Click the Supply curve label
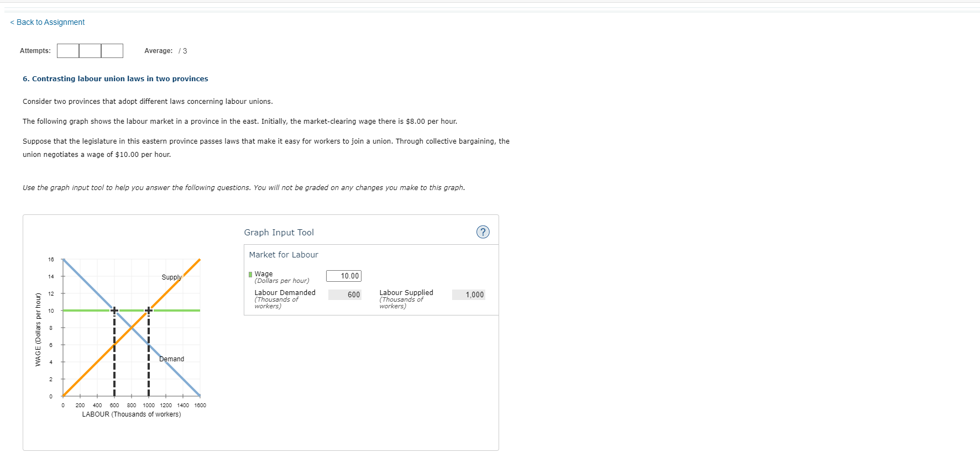The image size is (980, 463). click(x=171, y=277)
